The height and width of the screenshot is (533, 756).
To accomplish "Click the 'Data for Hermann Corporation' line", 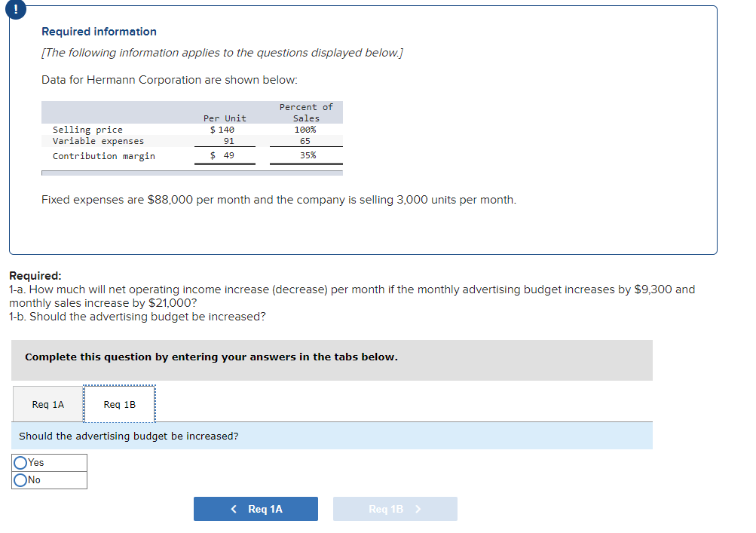I will tap(170, 80).
